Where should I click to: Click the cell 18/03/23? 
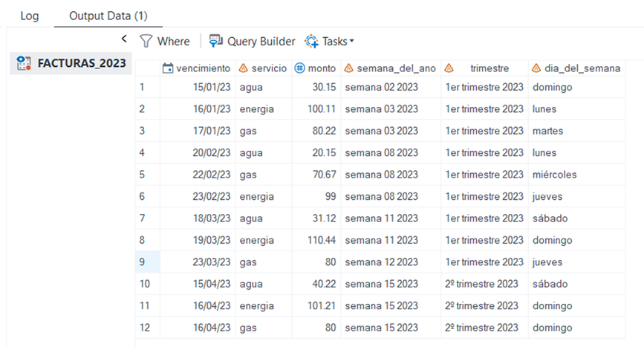click(x=198, y=218)
